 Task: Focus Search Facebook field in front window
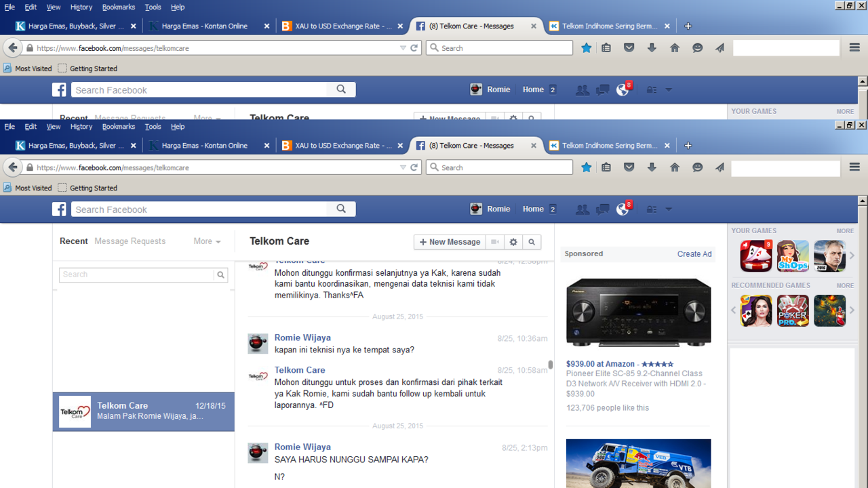(x=199, y=209)
